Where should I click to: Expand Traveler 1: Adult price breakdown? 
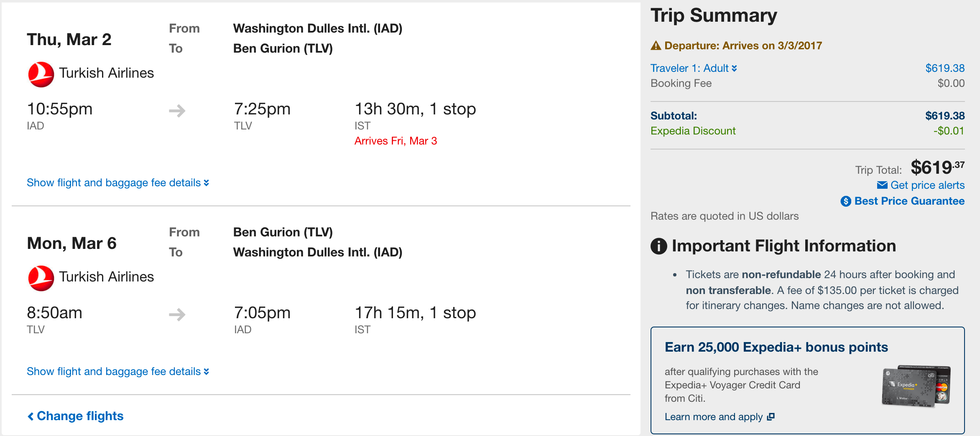pos(694,68)
